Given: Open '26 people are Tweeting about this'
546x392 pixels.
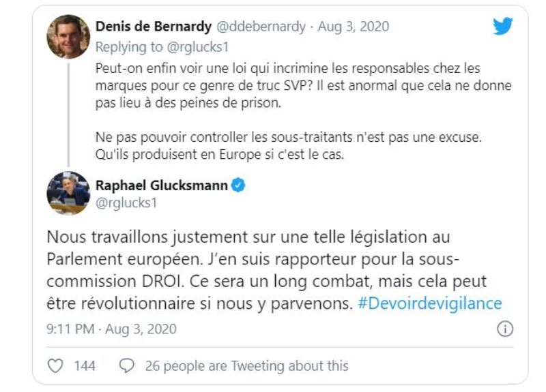Looking at the screenshot, I should pos(246,366).
